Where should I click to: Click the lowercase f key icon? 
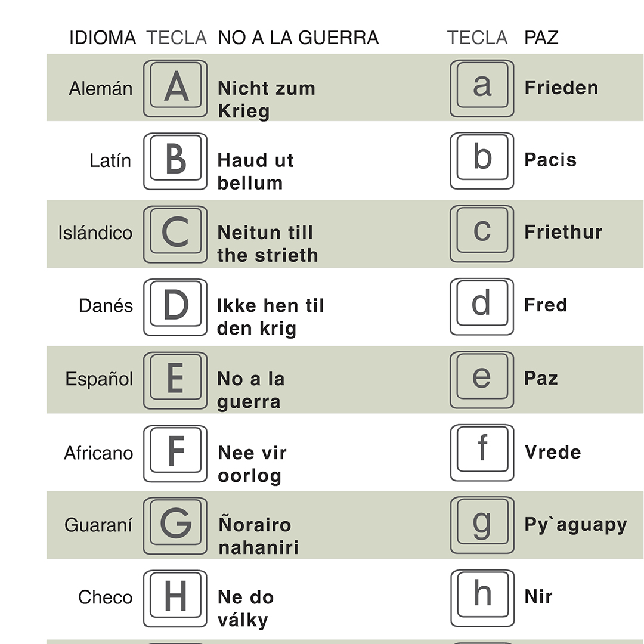point(482,453)
